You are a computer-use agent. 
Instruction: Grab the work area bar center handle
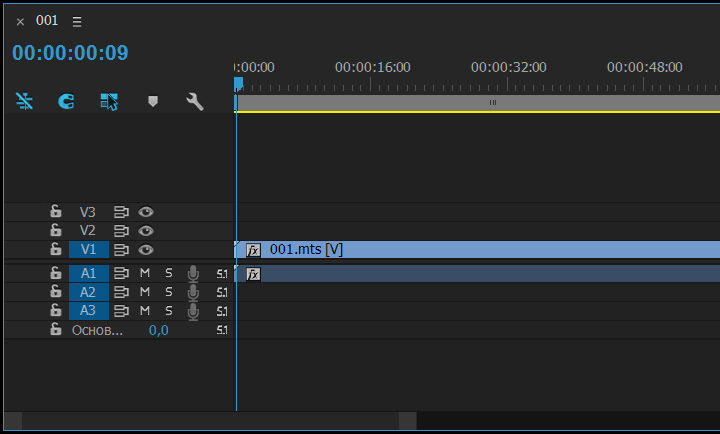tap(493, 102)
